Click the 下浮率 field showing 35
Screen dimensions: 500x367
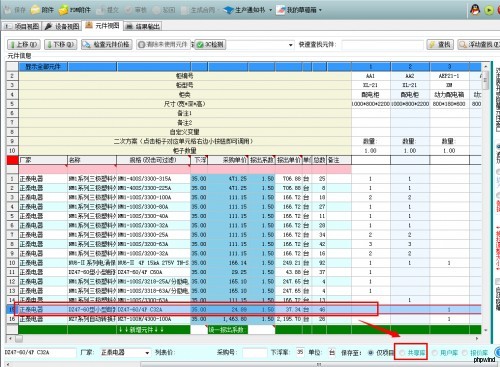300,352
